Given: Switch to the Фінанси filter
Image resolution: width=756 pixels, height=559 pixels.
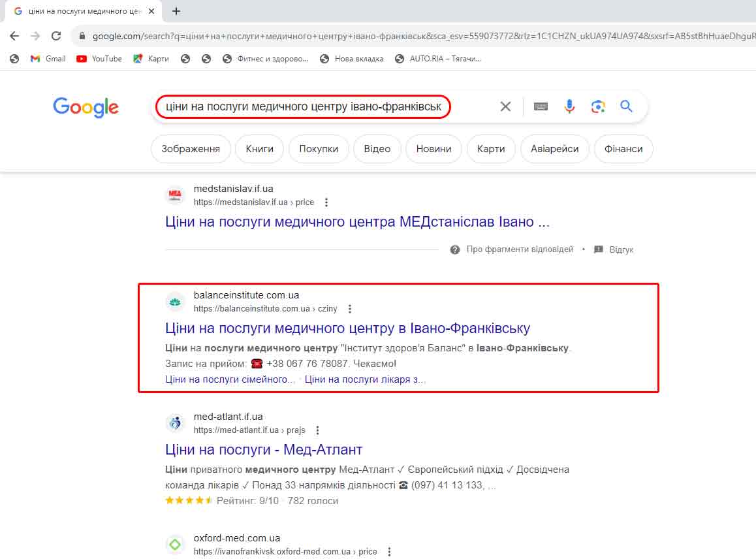Looking at the screenshot, I should pos(623,149).
